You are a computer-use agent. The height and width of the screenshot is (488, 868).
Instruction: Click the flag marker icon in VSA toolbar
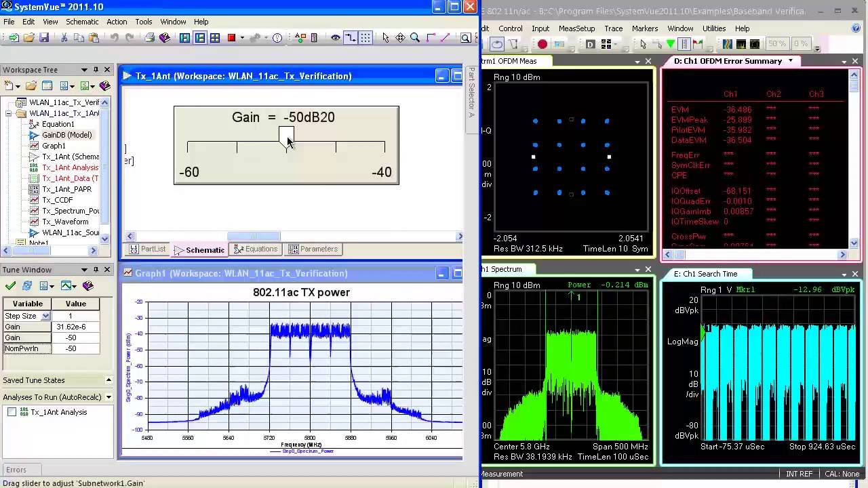point(698,45)
